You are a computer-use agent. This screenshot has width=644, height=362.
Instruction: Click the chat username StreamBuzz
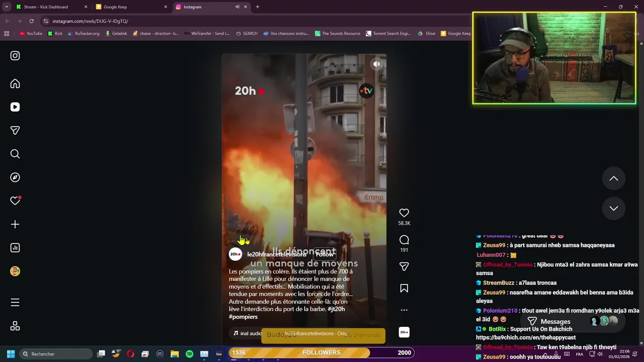click(499, 283)
